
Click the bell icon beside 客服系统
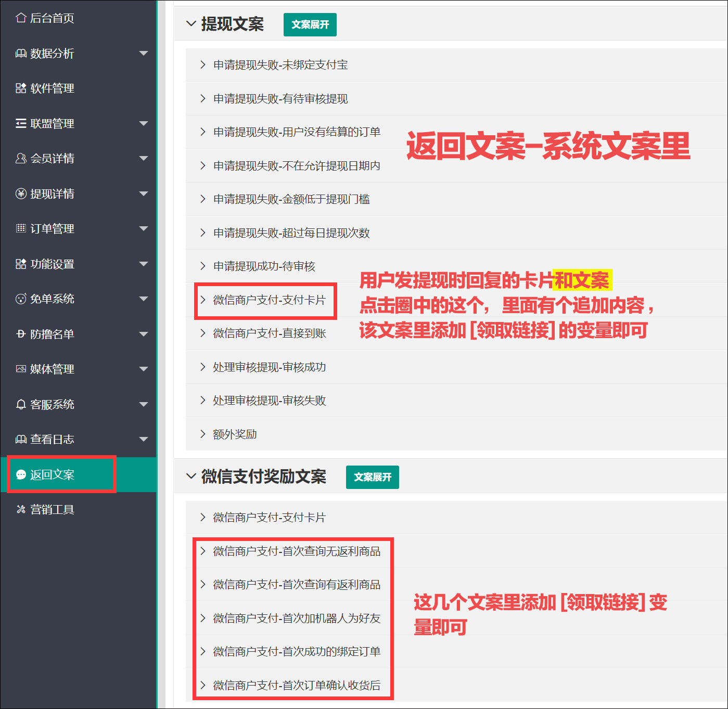click(x=21, y=405)
